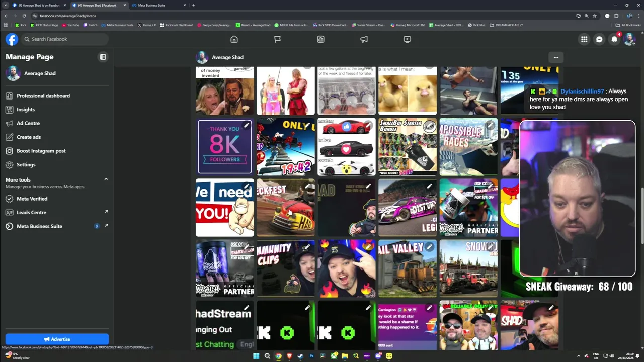This screenshot has width=644, height=362.
Task: Open Steam from the taskbar
Action: click(300, 356)
